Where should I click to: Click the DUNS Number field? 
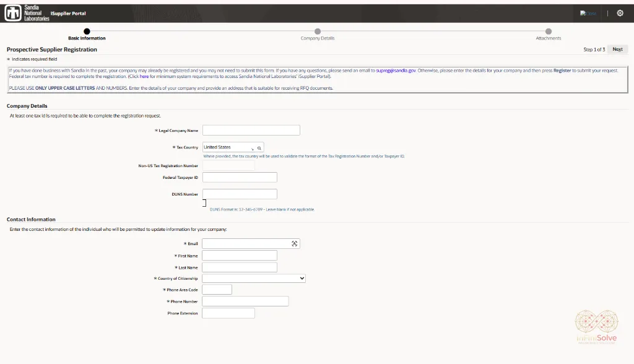[x=240, y=194]
